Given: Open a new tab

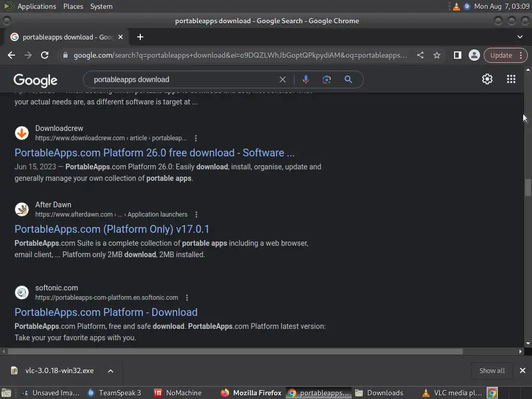Looking at the screenshot, I should 140,37.
